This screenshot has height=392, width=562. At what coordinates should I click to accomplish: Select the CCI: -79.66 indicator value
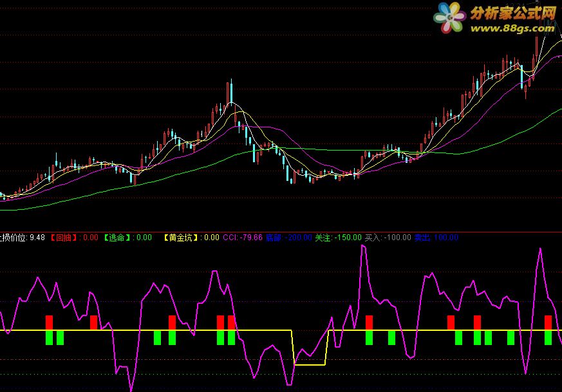coord(243,238)
